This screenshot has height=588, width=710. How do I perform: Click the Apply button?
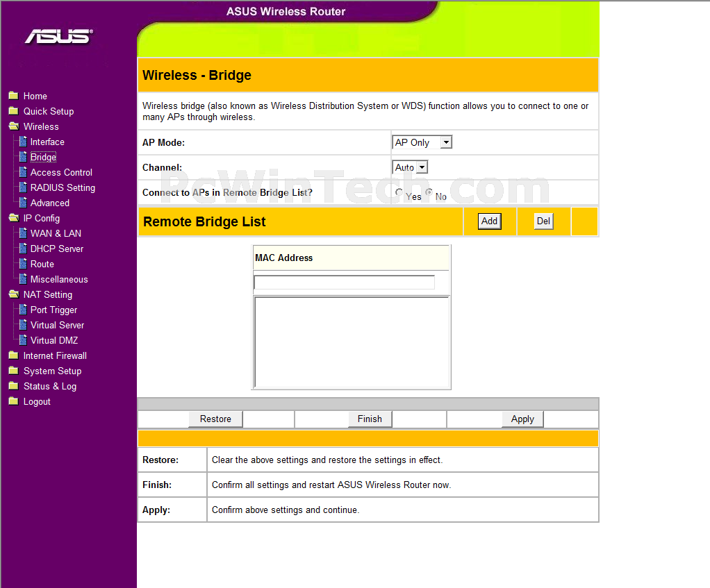(x=522, y=419)
